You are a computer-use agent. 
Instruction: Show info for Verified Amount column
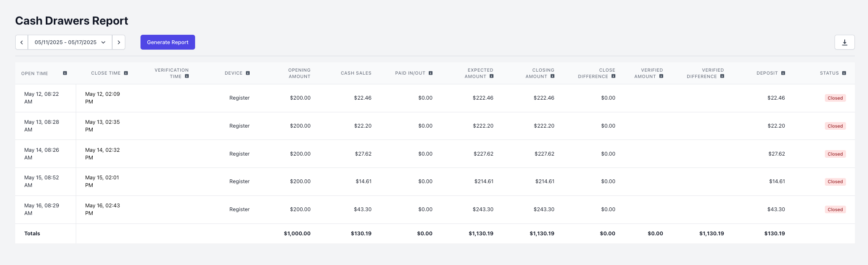661,76
